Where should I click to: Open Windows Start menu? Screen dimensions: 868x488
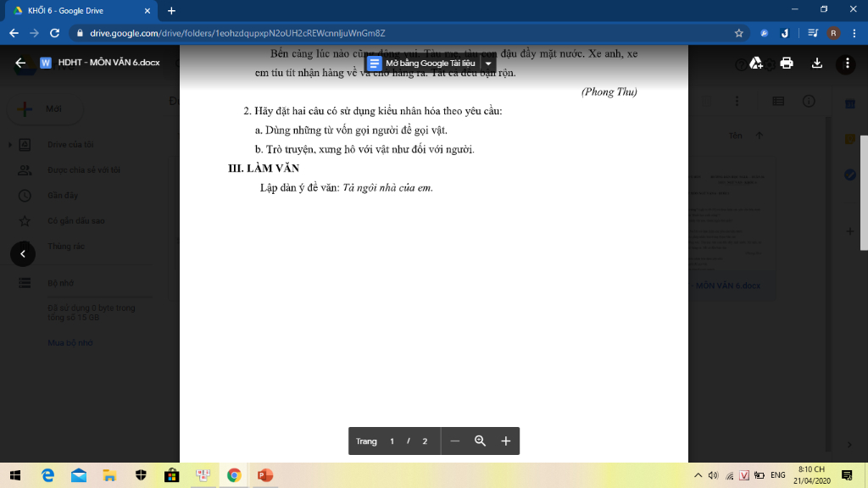coord(15,475)
